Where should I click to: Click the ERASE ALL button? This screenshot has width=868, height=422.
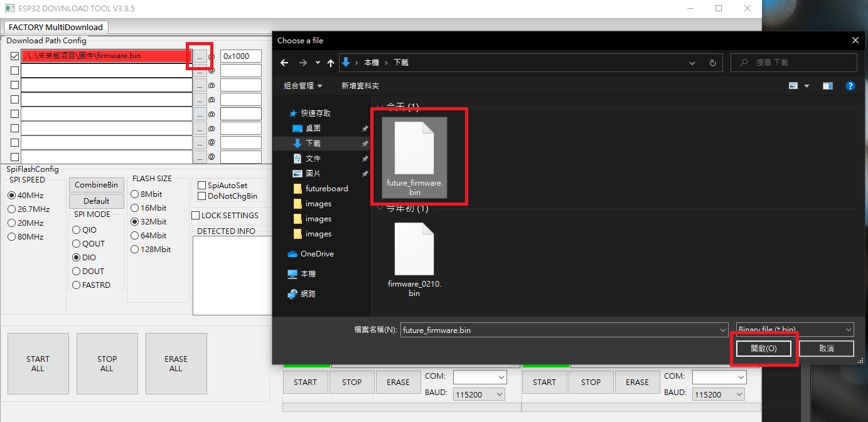[176, 364]
